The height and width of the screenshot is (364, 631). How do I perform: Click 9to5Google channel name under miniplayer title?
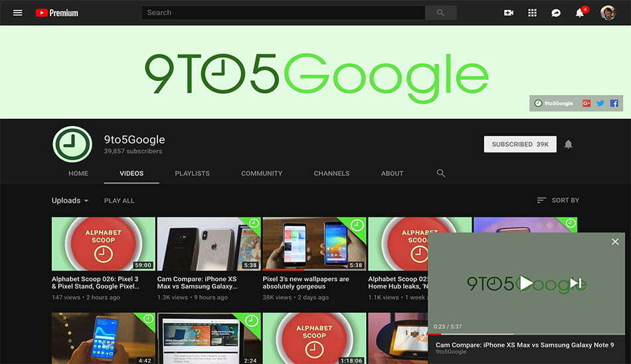pyautogui.click(x=451, y=352)
